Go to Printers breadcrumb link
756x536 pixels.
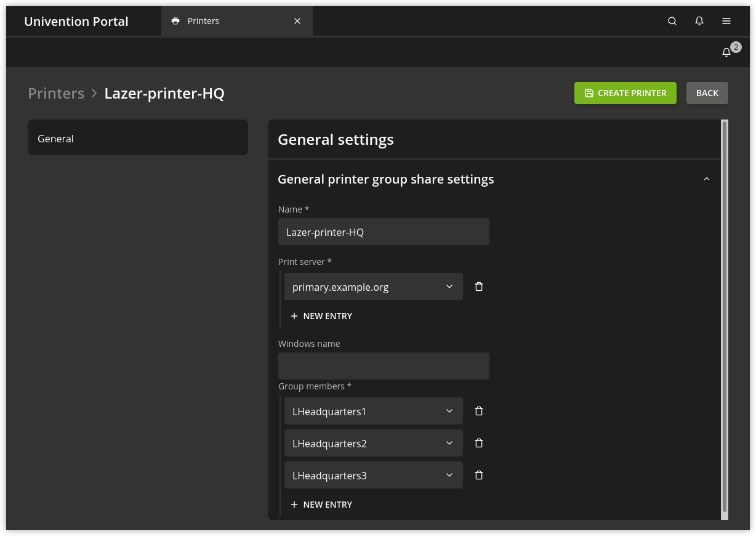point(56,94)
